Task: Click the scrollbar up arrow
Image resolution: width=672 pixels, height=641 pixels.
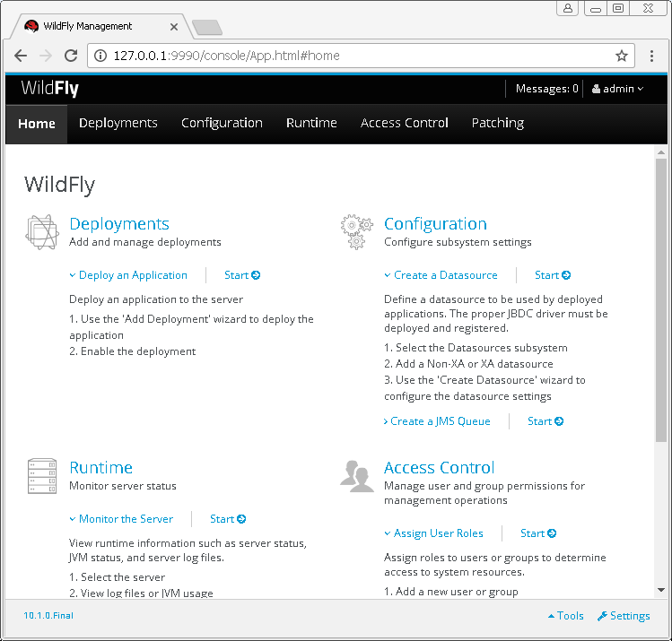Action: pyautogui.click(x=661, y=152)
